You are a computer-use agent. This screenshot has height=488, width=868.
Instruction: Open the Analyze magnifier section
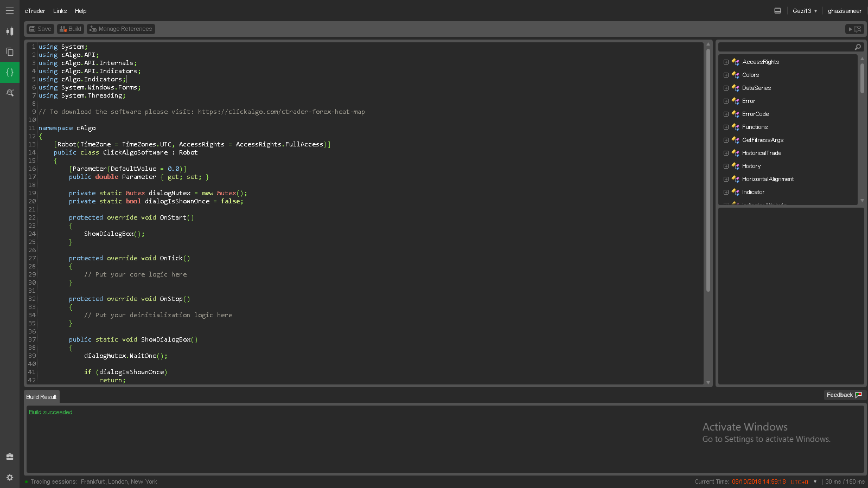pos(10,93)
